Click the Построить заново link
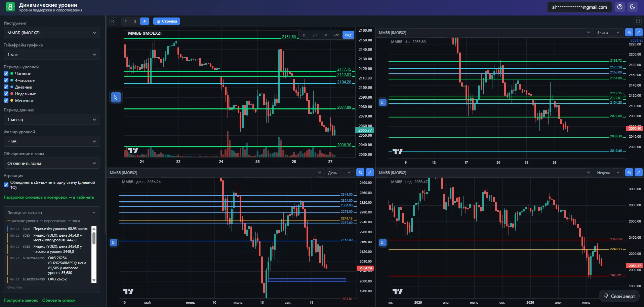The image size is (644, 307). (21, 300)
